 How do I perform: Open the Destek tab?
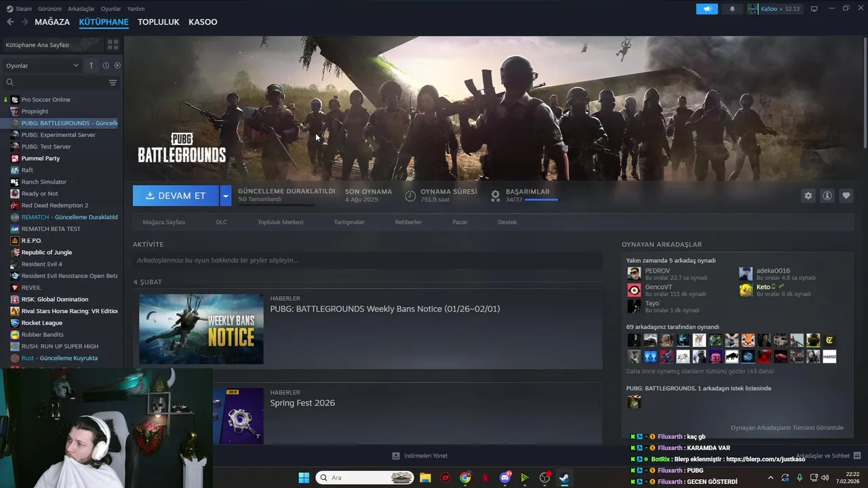click(x=507, y=222)
